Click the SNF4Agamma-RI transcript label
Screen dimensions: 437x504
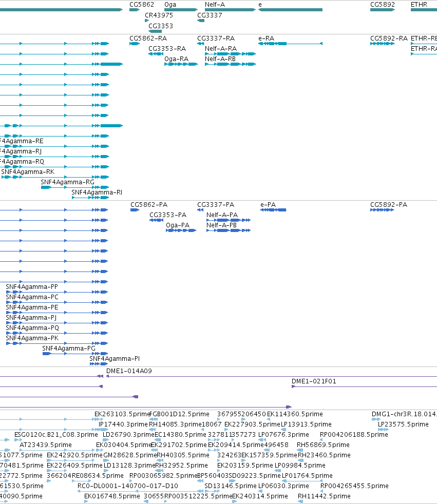[97, 192]
